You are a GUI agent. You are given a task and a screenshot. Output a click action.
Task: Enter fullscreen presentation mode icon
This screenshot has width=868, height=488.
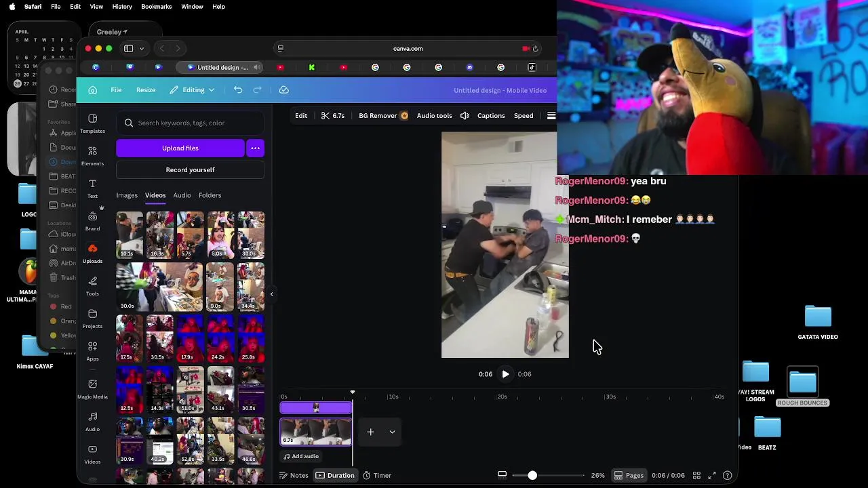point(712,476)
